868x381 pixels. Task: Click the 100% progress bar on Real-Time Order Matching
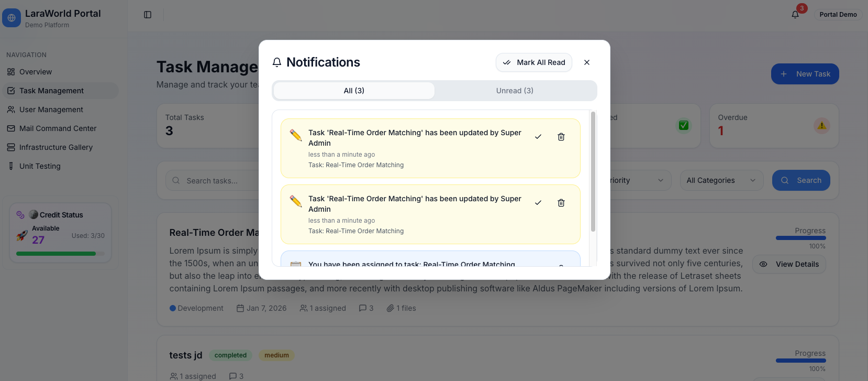[x=800, y=237]
